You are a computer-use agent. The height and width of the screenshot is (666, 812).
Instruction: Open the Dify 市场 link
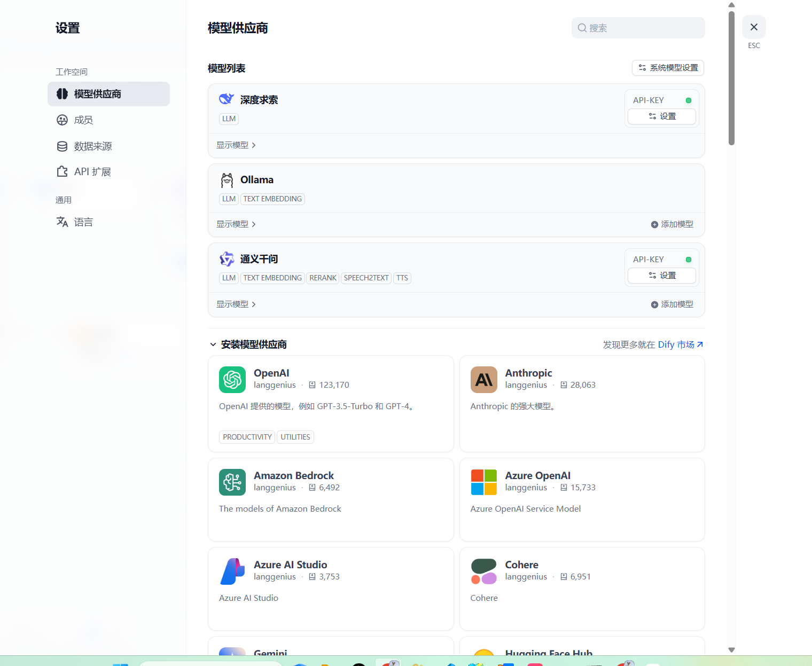pyautogui.click(x=680, y=344)
